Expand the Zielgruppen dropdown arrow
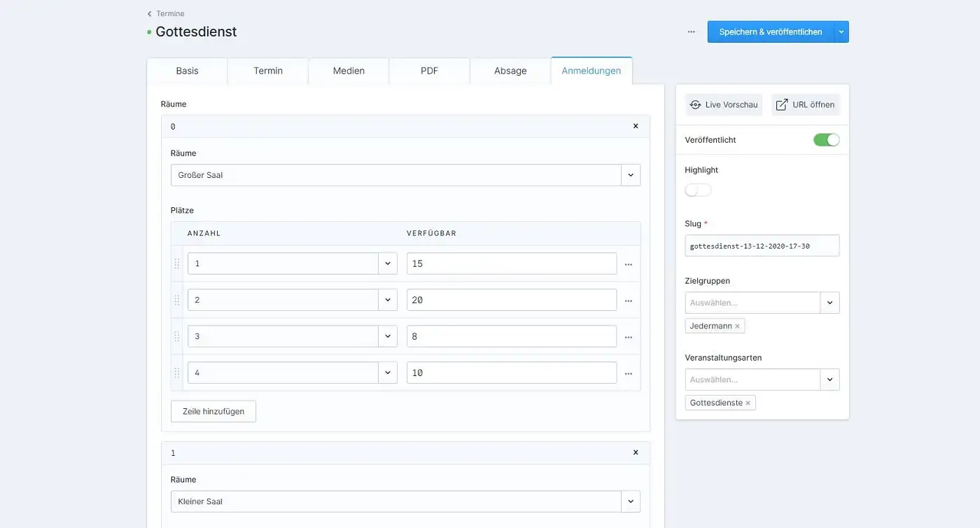This screenshot has height=528, width=980. pyautogui.click(x=830, y=303)
